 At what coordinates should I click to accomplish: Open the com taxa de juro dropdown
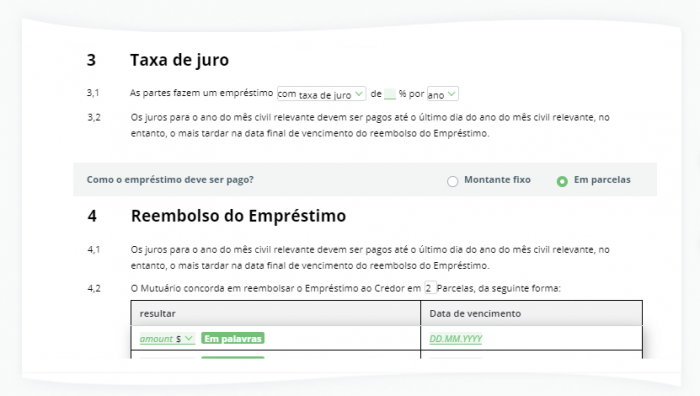pos(321,94)
